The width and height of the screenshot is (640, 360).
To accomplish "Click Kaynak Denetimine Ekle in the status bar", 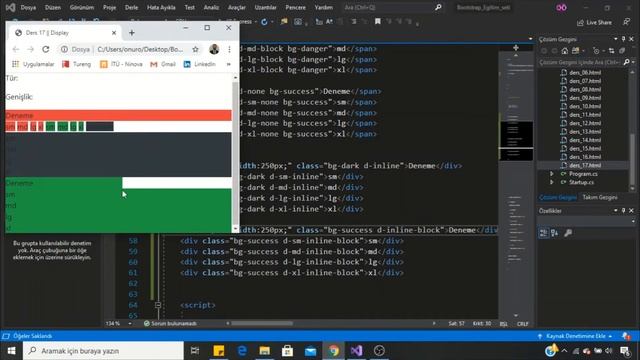I will 575,336.
